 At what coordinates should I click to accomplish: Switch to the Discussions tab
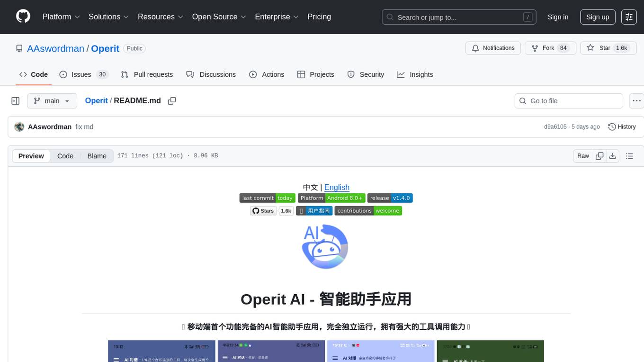pyautogui.click(x=211, y=74)
